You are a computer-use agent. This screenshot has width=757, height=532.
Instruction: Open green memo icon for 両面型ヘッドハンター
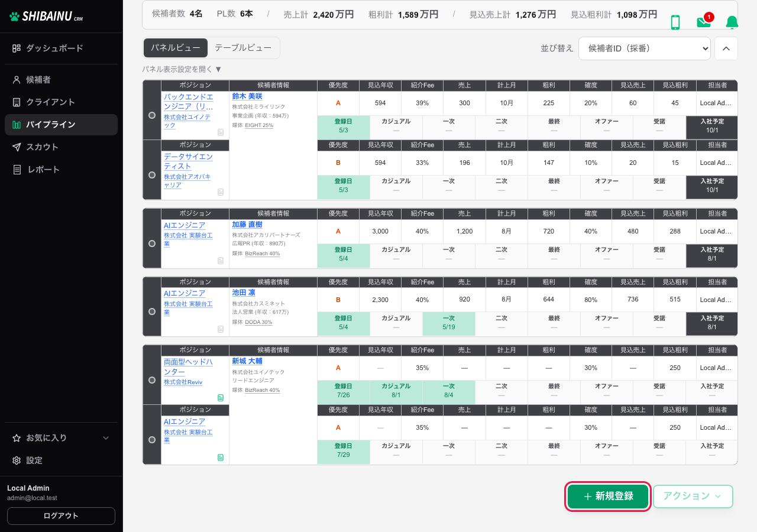[221, 398]
